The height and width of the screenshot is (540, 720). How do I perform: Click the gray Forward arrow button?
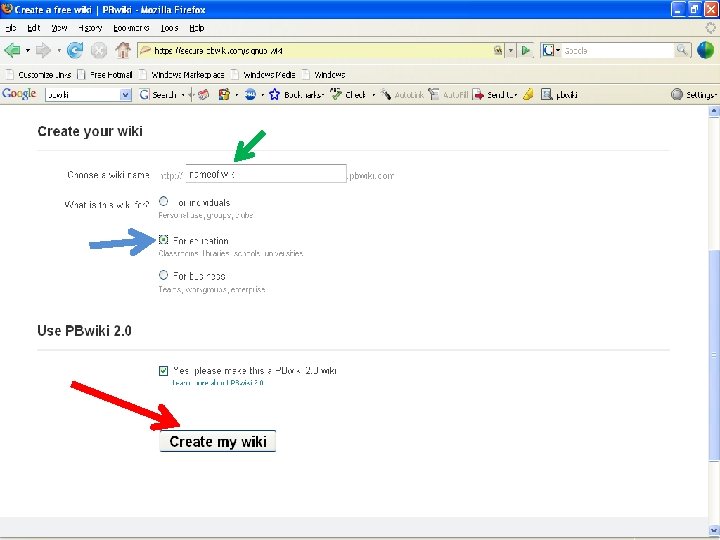(x=43, y=50)
